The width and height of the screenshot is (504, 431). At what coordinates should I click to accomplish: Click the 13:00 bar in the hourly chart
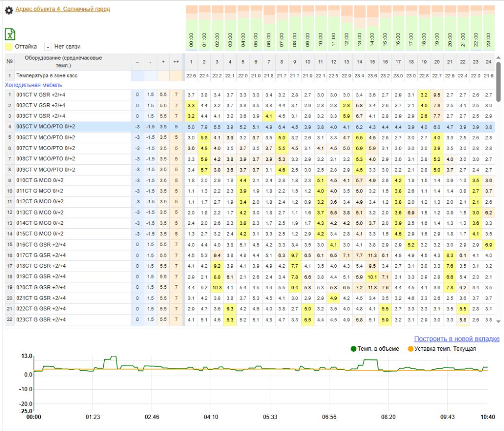(359, 28)
